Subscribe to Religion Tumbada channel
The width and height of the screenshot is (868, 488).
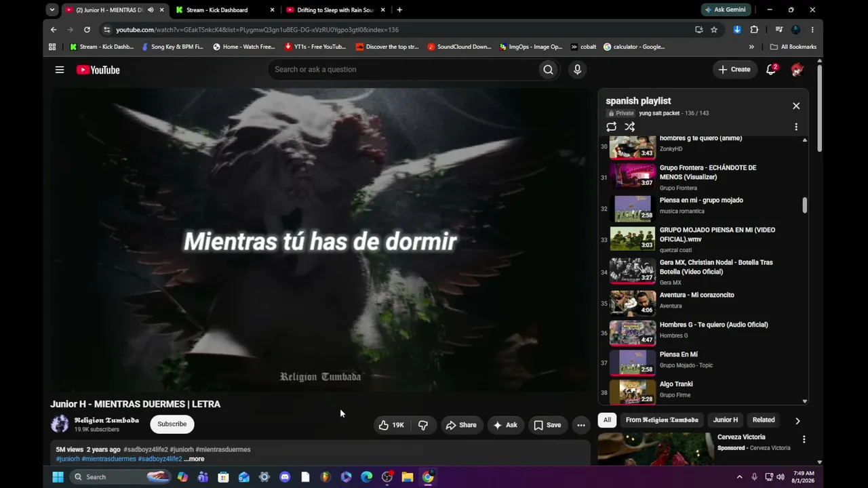(x=172, y=424)
